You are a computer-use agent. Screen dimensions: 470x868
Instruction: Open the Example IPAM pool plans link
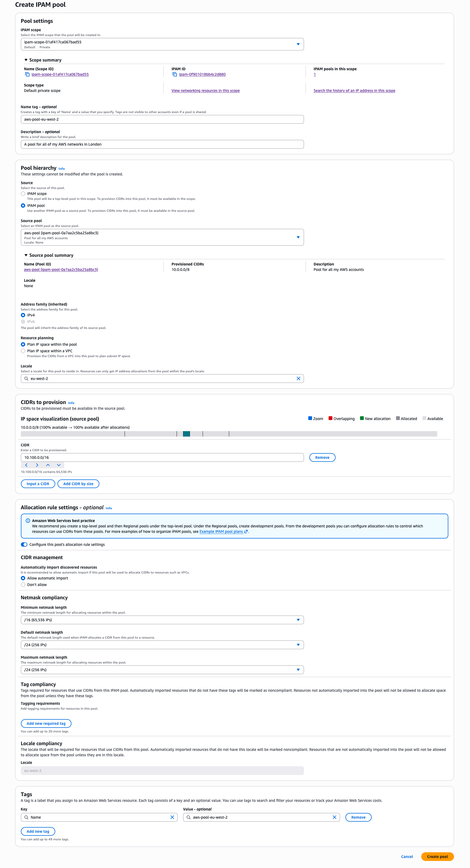coord(221,531)
